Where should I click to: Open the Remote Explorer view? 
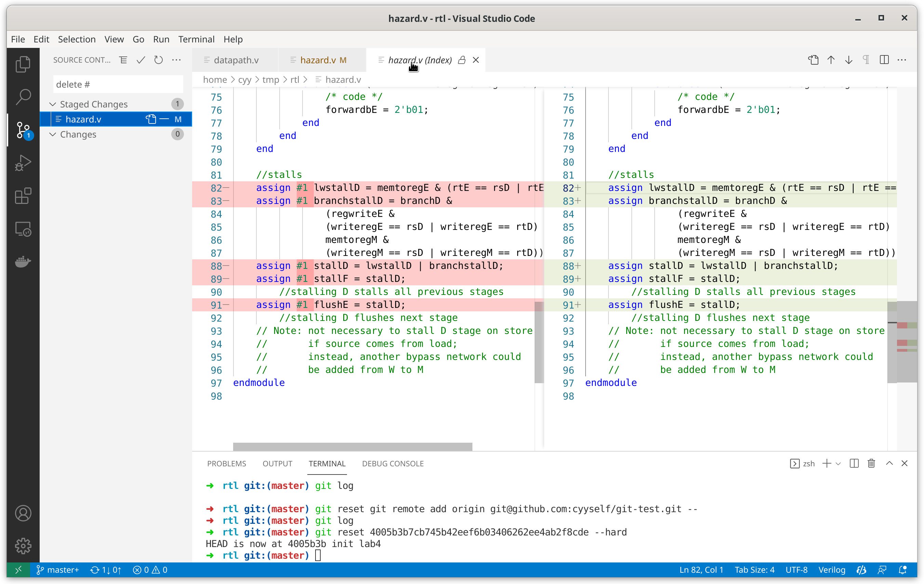tap(23, 229)
